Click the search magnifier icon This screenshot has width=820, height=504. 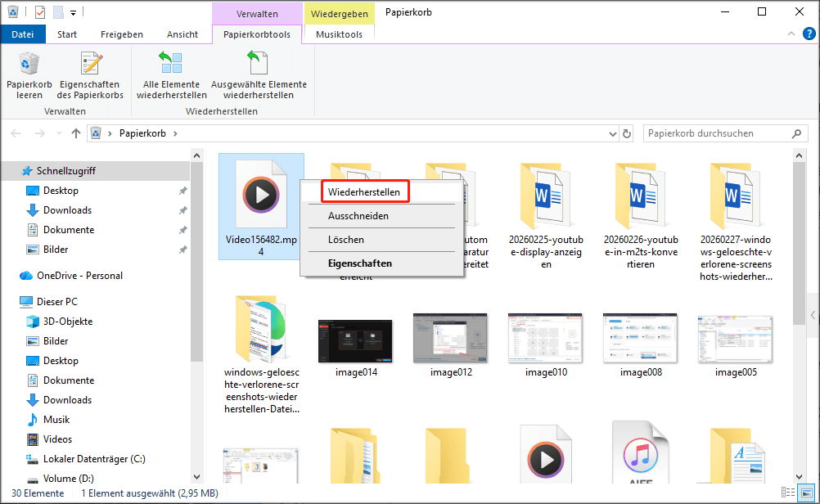click(796, 133)
